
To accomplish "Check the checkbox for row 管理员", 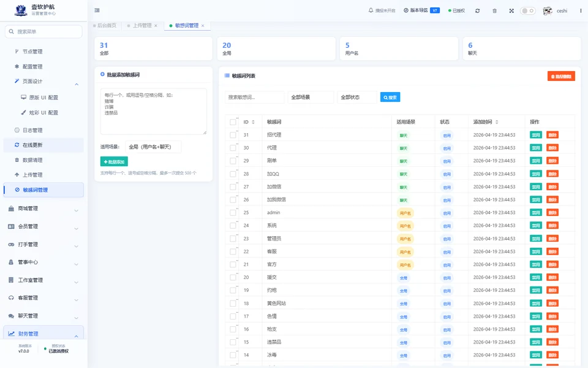I will click(233, 239).
